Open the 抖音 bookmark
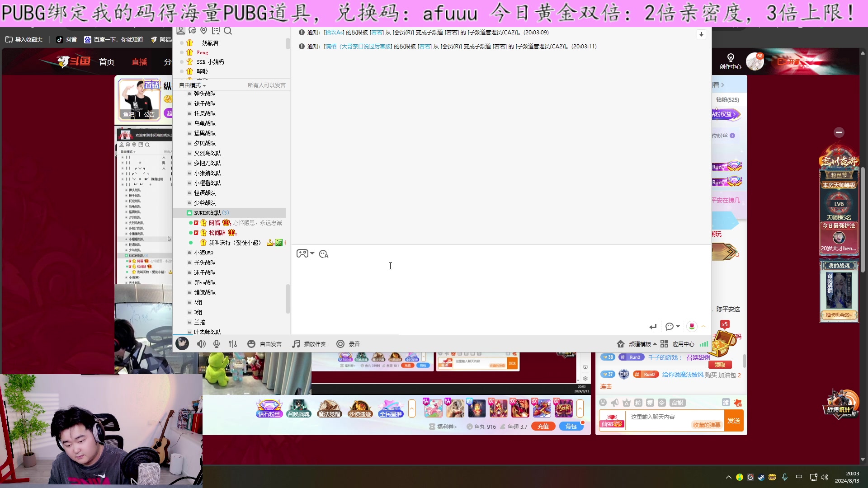868x488 pixels. (x=66, y=40)
